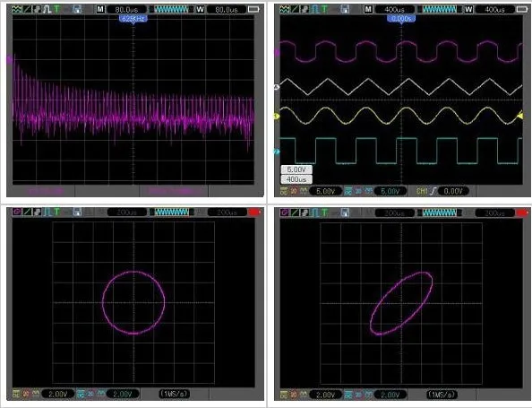Click the 0.000s trigger position marker
This screenshot has width=532, height=408.
(401, 19)
